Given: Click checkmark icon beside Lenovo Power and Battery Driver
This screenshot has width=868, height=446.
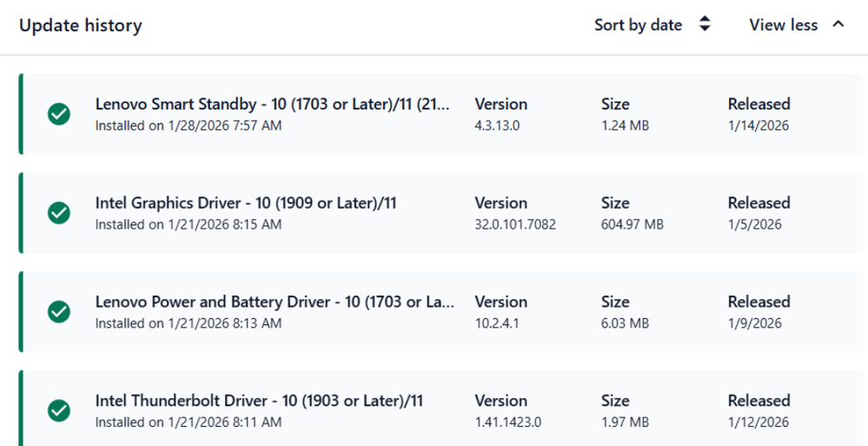Looking at the screenshot, I should click(x=59, y=312).
